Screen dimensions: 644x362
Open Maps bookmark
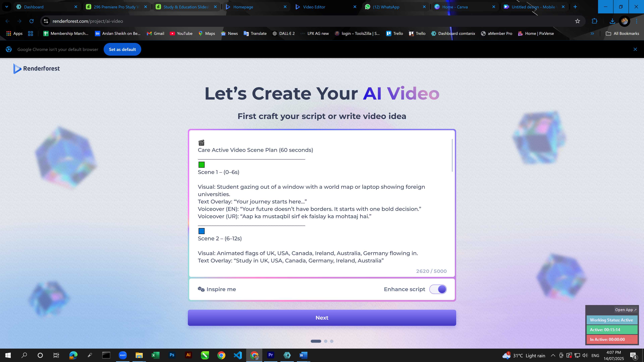point(207,34)
